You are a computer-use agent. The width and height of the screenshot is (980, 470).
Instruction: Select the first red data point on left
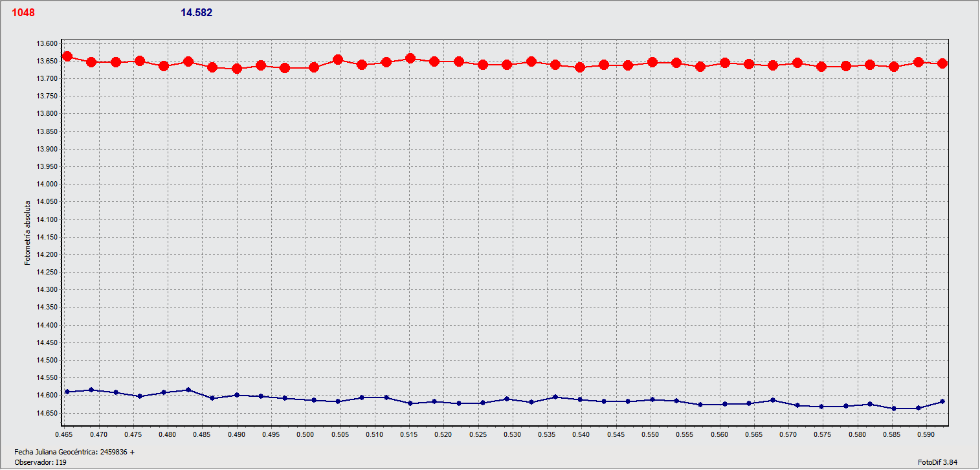pyautogui.click(x=67, y=57)
